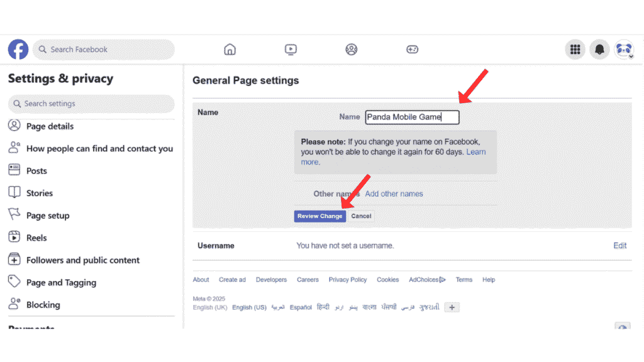Click the Search Facebook field

pyautogui.click(x=104, y=49)
